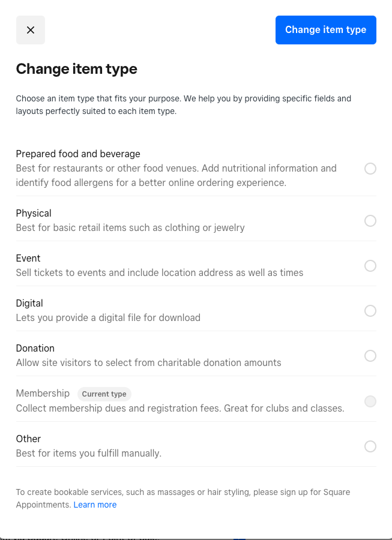Select the Donation radio button
Screen dimensions: 392x540
[x=370, y=356]
